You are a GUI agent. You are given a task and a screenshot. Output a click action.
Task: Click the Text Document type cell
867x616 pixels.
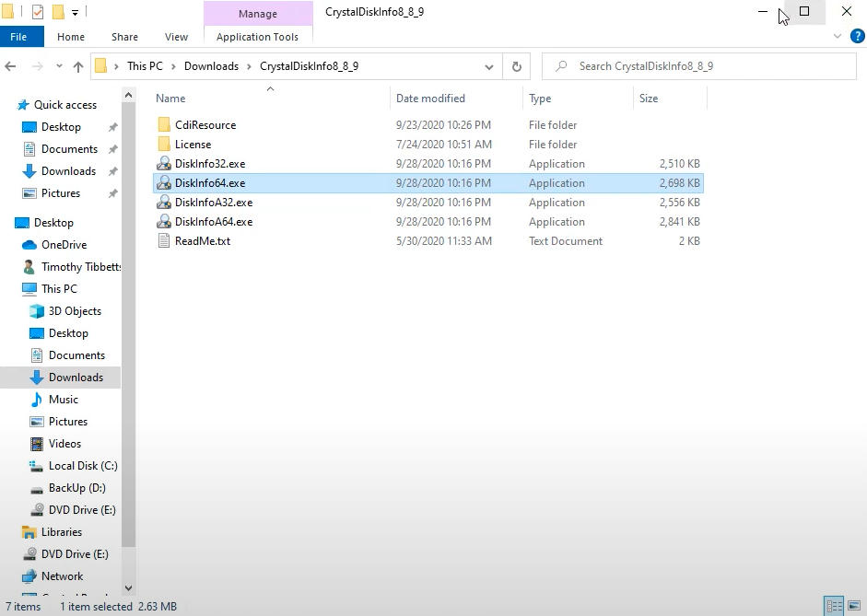tap(565, 241)
